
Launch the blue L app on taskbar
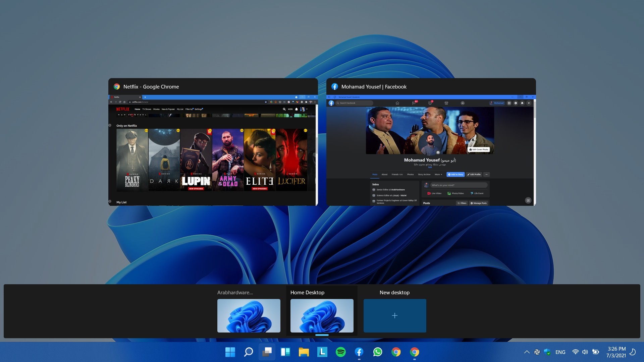click(x=322, y=352)
